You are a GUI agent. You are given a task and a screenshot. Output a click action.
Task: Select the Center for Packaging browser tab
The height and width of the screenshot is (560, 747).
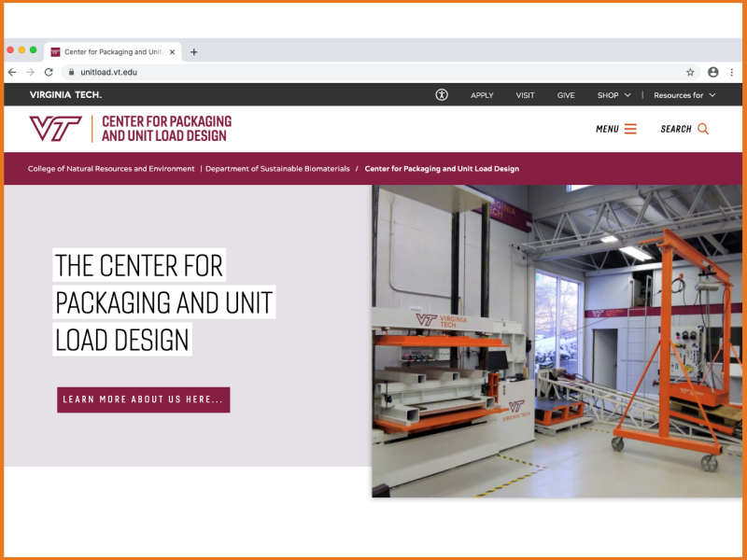[112, 52]
